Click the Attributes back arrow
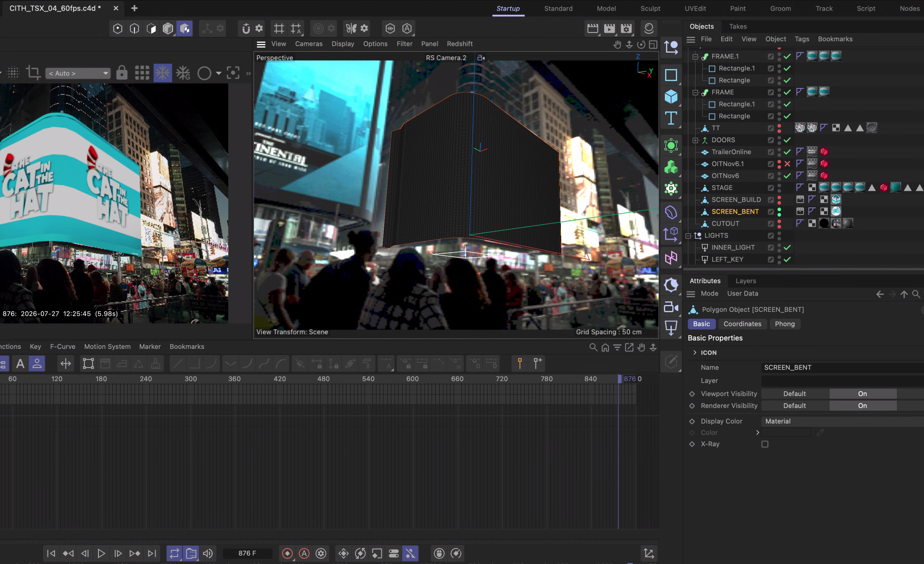Viewport: 924px width, 564px height. (x=880, y=294)
